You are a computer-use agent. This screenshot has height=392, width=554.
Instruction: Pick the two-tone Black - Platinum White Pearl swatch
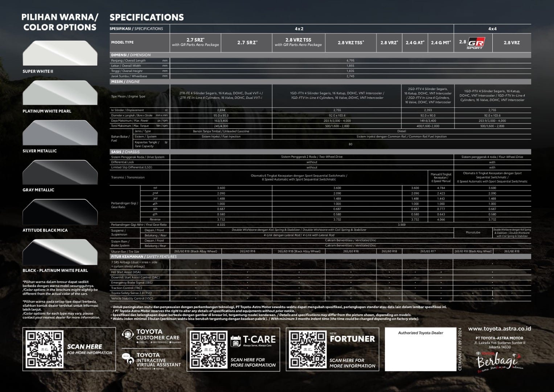tap(60, 252)
